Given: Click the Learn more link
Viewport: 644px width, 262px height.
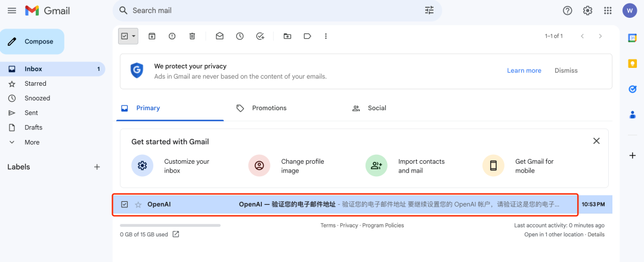Looking at the screenshot, I should [524, 71].
